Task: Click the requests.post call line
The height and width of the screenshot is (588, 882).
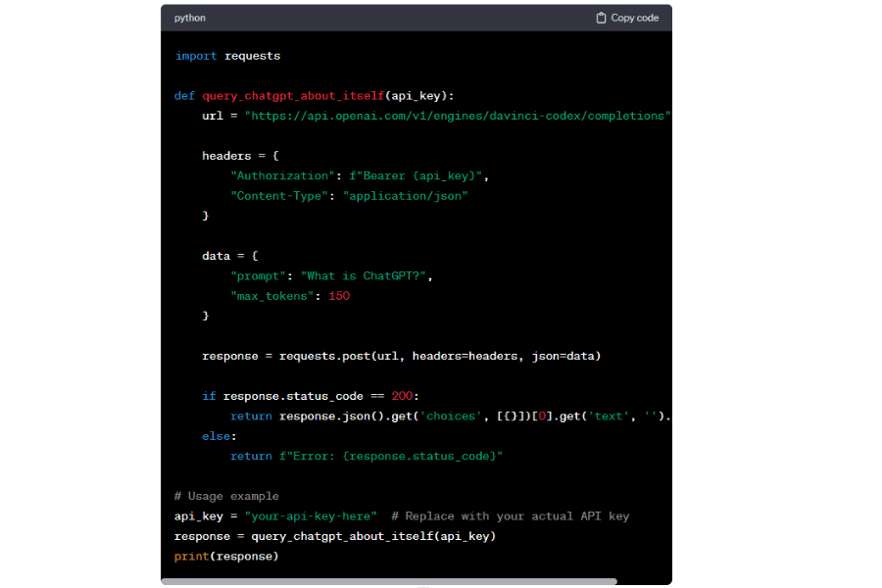Action: 402,356
